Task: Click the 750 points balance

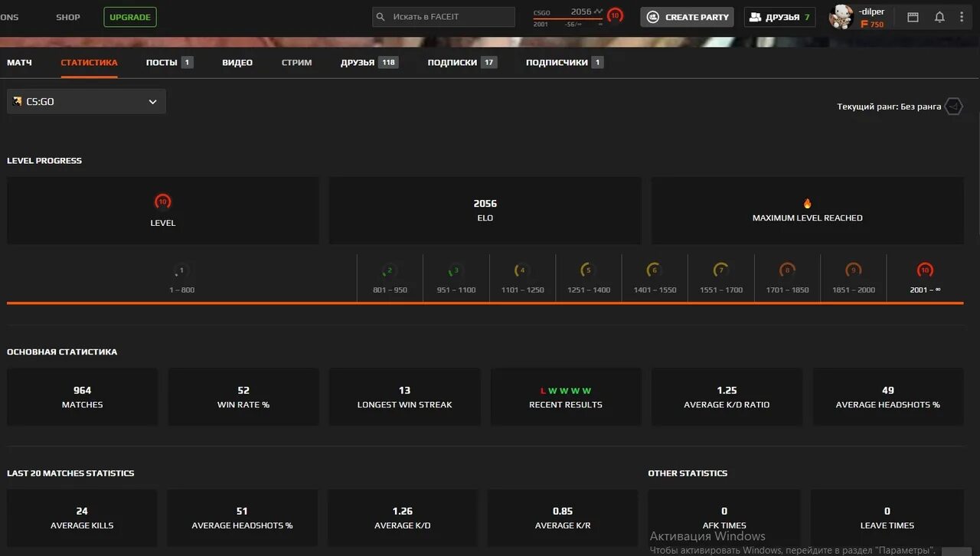Action: (877, 25)
